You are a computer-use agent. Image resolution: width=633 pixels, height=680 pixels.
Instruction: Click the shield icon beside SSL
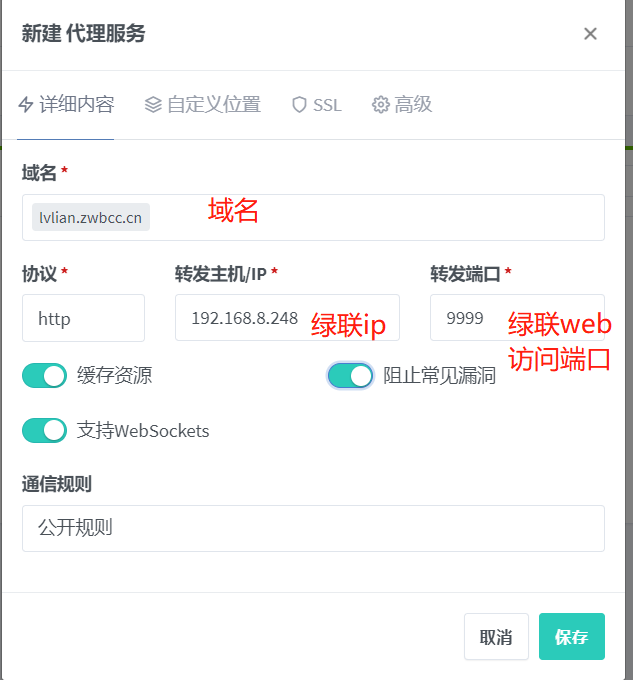299,105
